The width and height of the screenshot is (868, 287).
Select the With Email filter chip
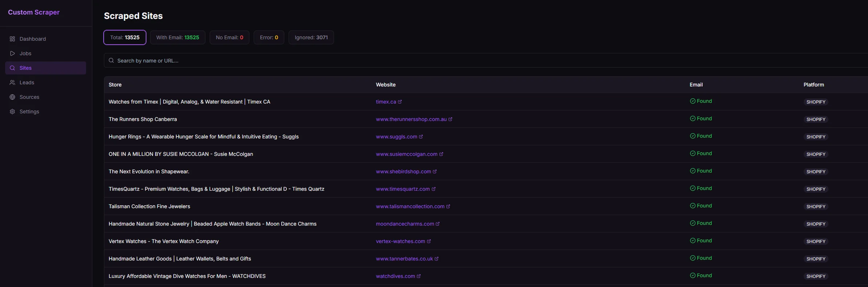[177, 37]
